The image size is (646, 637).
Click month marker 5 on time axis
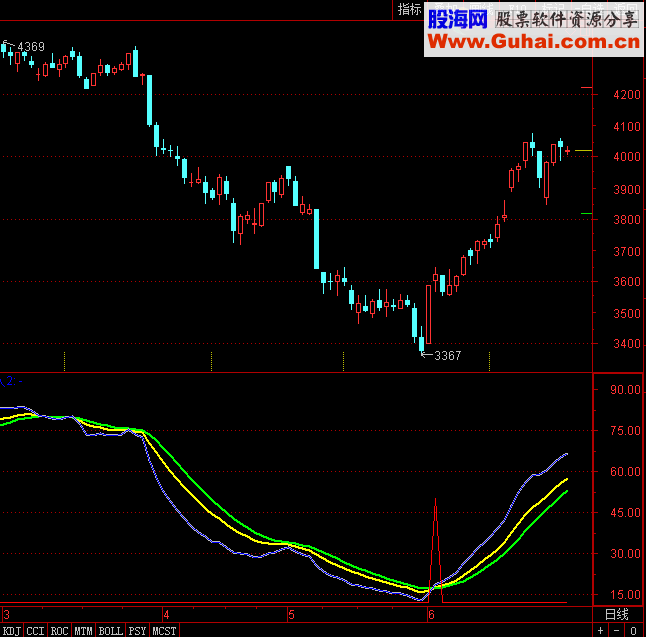point(291,615)
